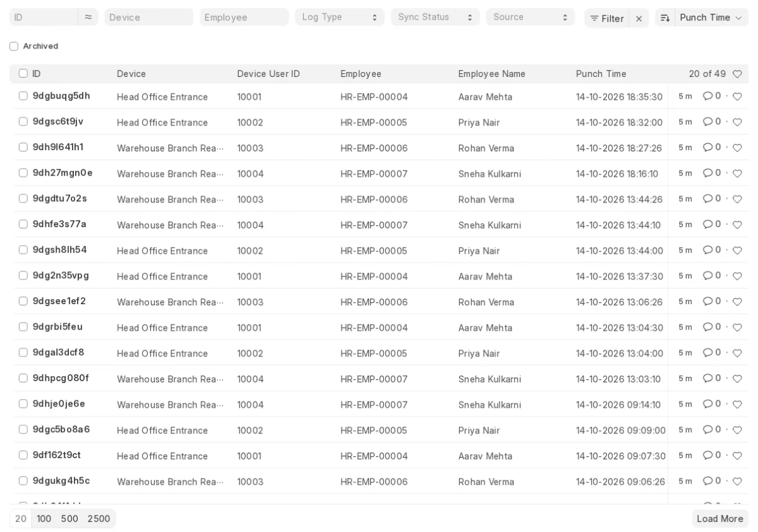Open the Log Type dropdown filter
The width and height of the screenshot is (758, 532).
point(340,17)
